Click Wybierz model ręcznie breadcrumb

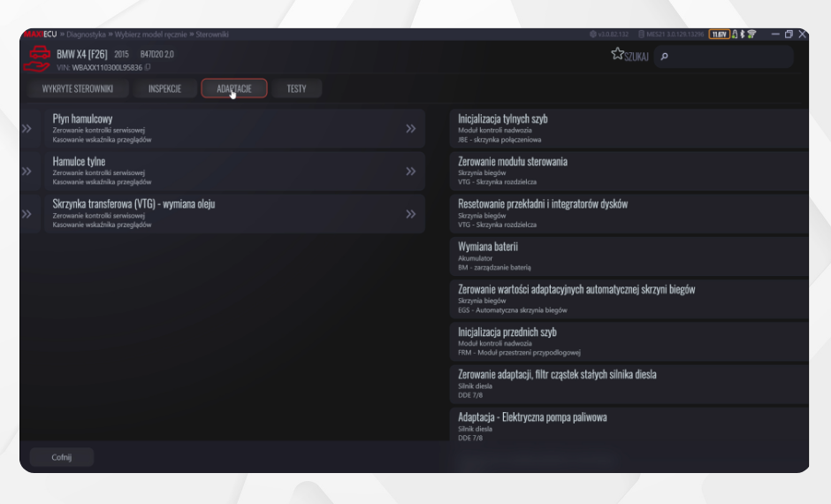[150, 34]
